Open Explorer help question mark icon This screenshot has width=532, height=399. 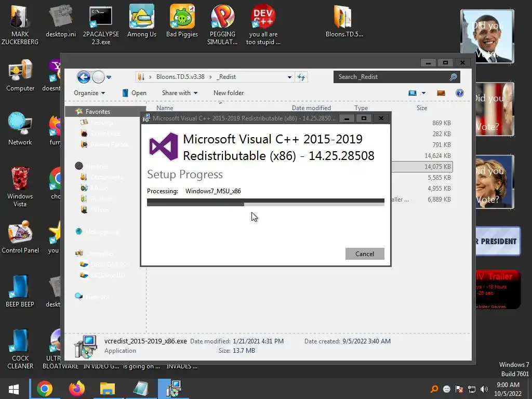coord(459,93)
